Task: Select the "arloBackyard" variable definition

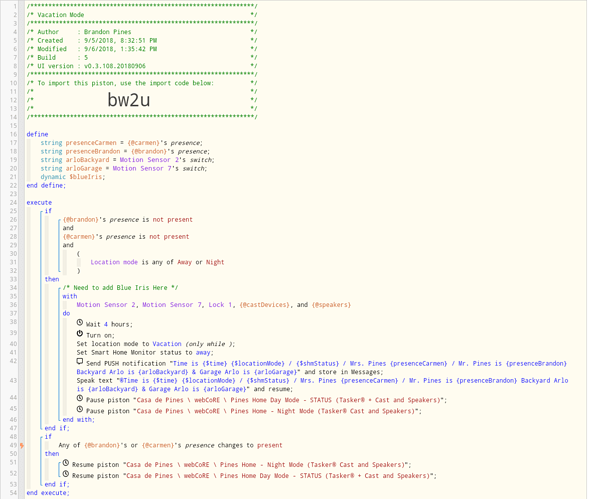Action: 127,160
